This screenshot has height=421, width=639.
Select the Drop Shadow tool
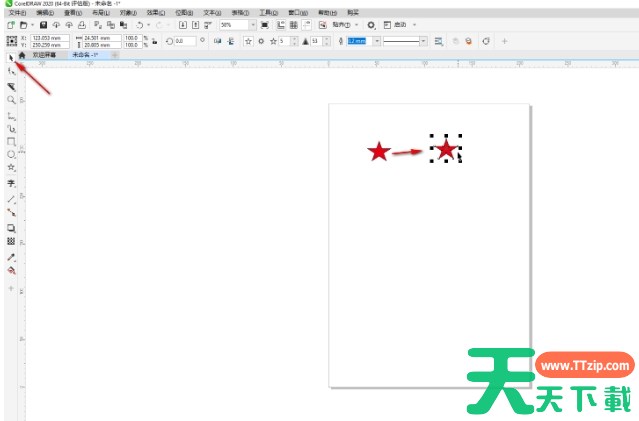(11, 228)
